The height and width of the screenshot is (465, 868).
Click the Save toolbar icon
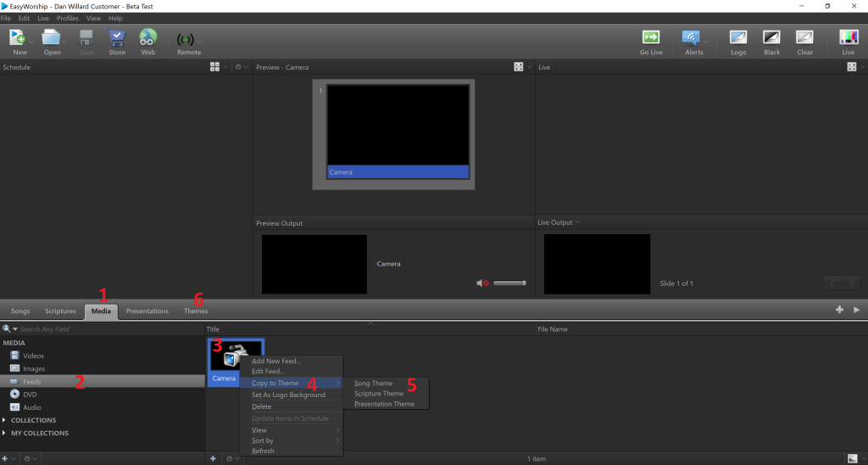pos(86,39)
